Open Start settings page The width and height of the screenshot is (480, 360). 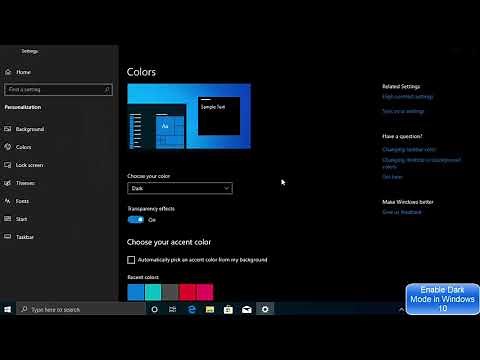pos(16,219)
